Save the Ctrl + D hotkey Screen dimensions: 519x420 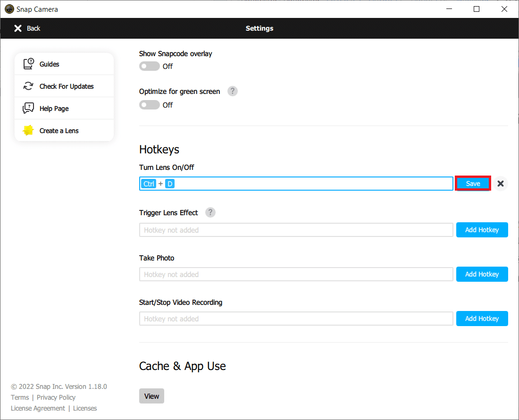[473, 184]
